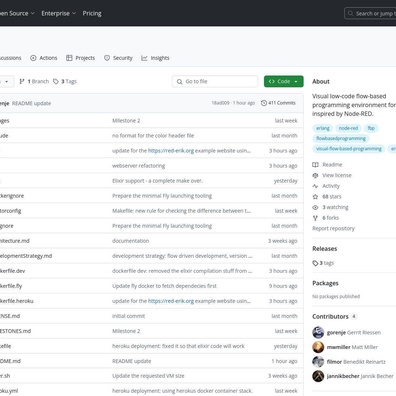
Task: Open 'Elixir support - a complete make over' commit
Action: [x=157, y=181]
